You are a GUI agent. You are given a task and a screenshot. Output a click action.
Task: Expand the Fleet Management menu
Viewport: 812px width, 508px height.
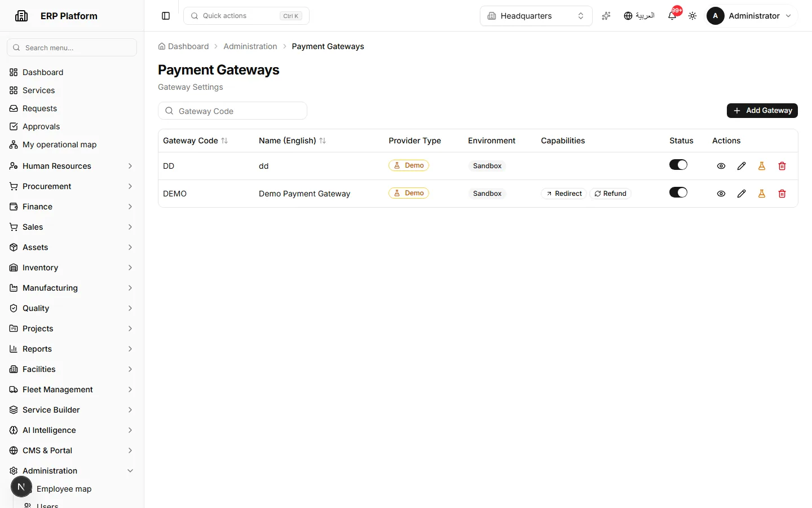point(72,389)
